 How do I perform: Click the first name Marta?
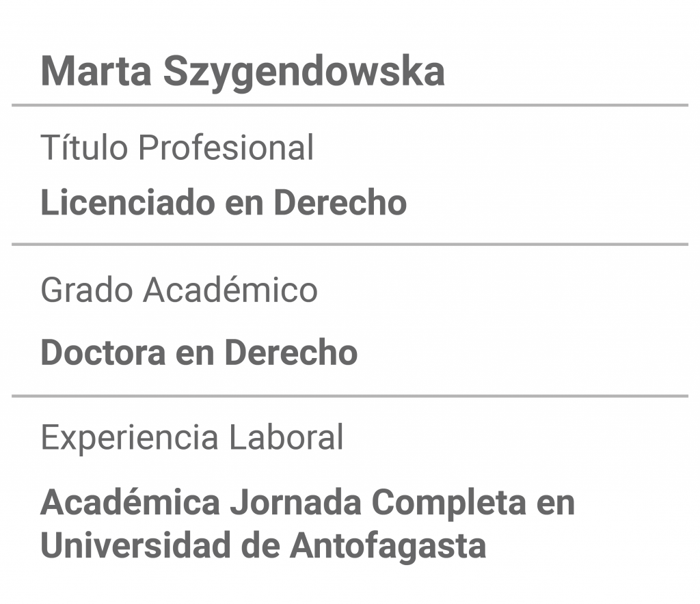click(96, 71)
